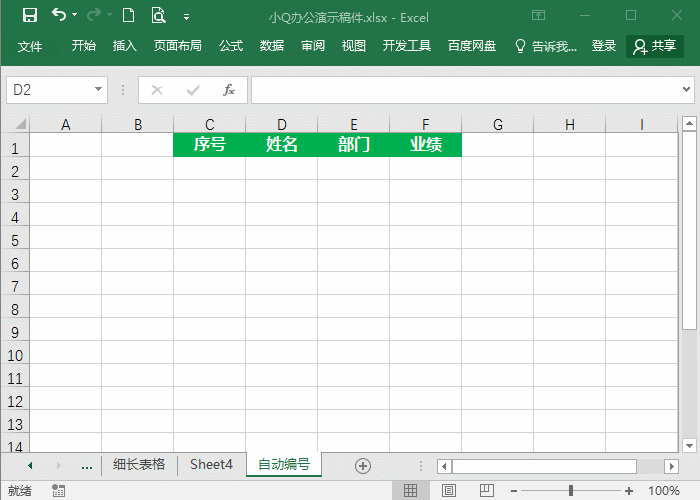Screen dimensions: 700x500
Task: Zoom in with the plus button
Action: (x=629, y=491)
